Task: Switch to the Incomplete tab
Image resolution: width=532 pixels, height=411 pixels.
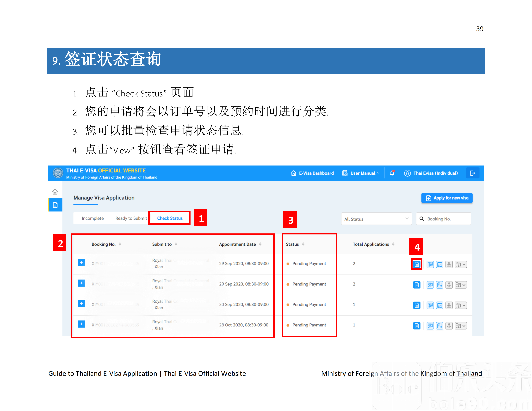Action: pos(93,218)
